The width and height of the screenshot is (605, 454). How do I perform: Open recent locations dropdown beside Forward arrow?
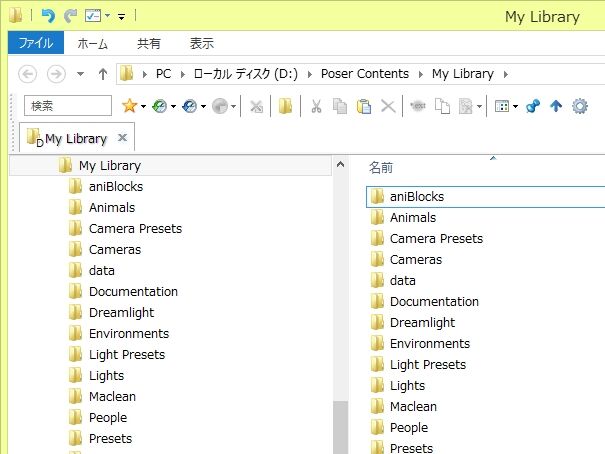pyautogui.click(x=80, y=74)
